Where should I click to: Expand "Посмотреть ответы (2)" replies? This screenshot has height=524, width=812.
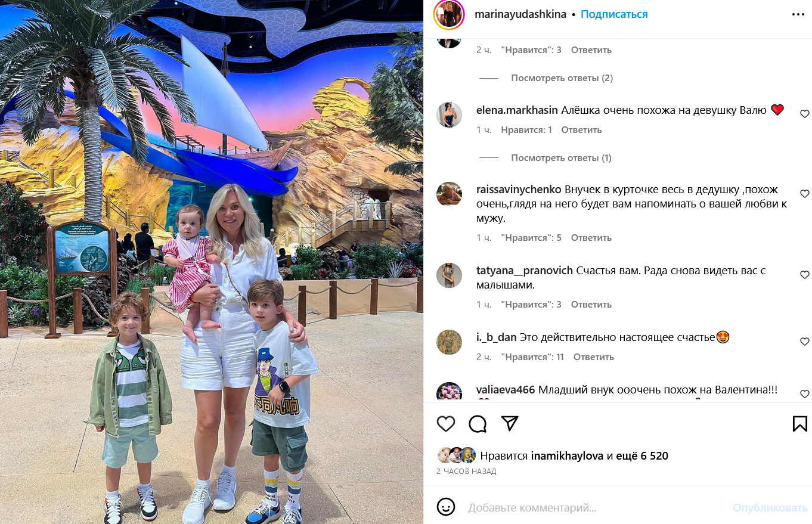(x=562, y=78)
